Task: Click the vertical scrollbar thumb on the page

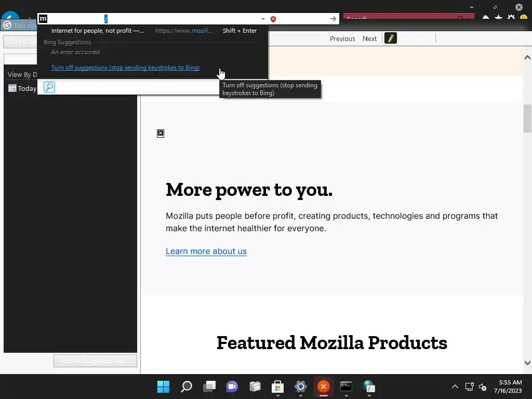Action: [527, 119]
